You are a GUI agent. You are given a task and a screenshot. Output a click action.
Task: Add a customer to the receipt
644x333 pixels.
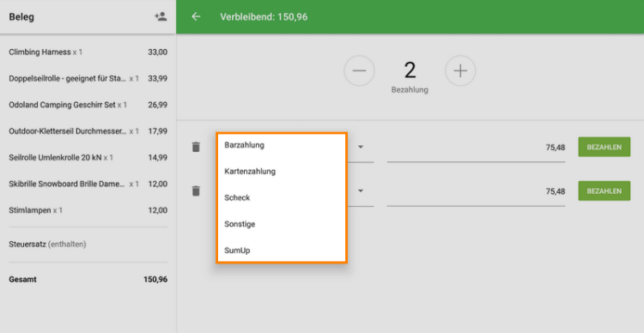click(x=161, y=17)
